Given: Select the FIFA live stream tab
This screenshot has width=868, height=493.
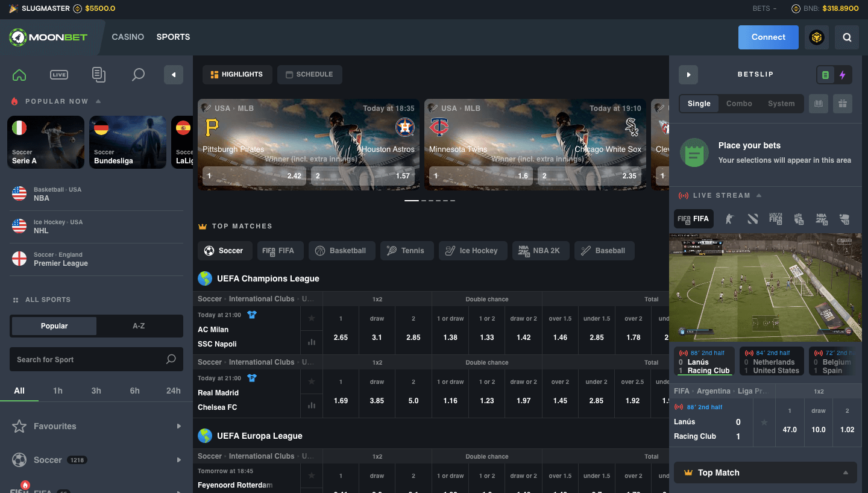Looking at the screenshot, I should (693, 219).
